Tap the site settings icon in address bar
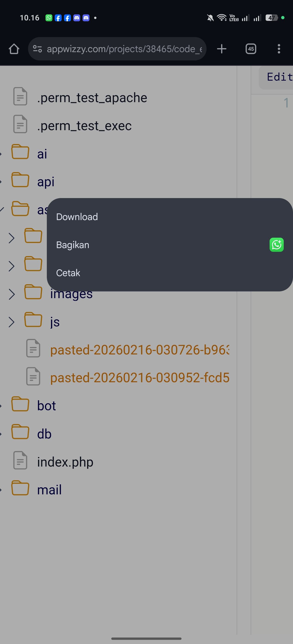293x644 pixels. (38, 49)
